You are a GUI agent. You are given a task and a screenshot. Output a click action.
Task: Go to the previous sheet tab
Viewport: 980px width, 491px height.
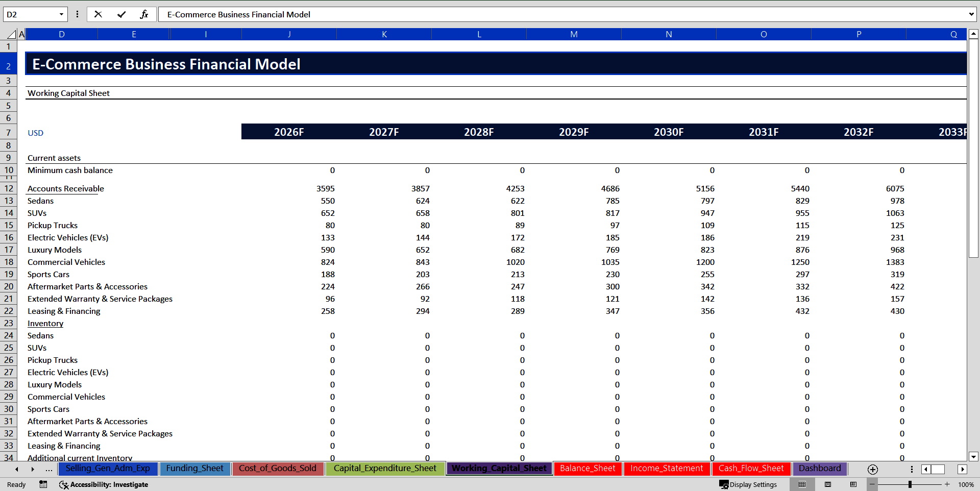click(17, 469)
